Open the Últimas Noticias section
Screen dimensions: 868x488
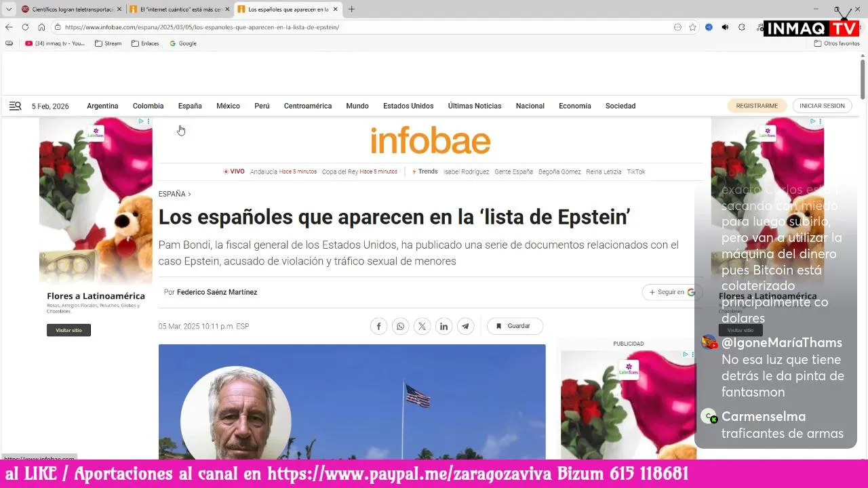pos(475,106)
